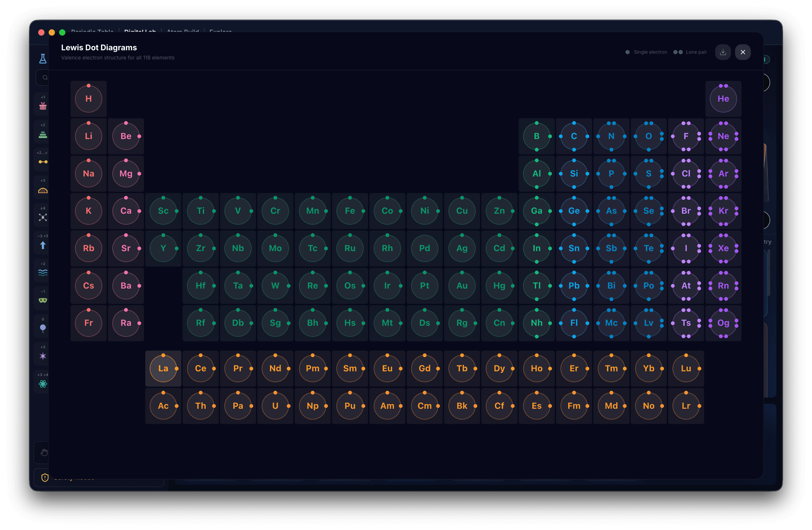812x530 pixels.
Task: Download the Lewis dot diagrams image
Action: 723,52
